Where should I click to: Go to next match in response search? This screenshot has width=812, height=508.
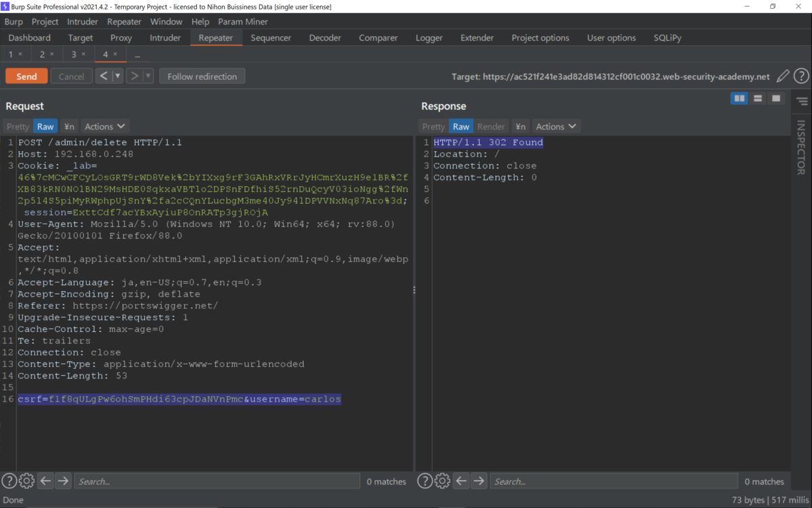point(478,481)
